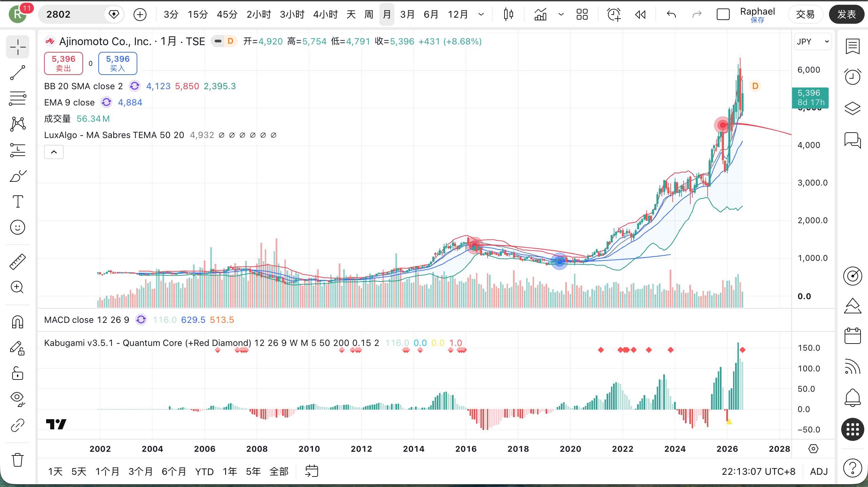Toggle lock all drawings
868x487 pixels.
pos(18,374)
